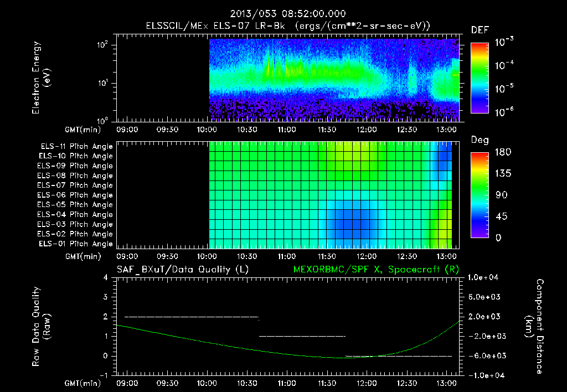Click the DEF legend label
Viewport: 567px width, 392px height.
(x=480, y=30)
